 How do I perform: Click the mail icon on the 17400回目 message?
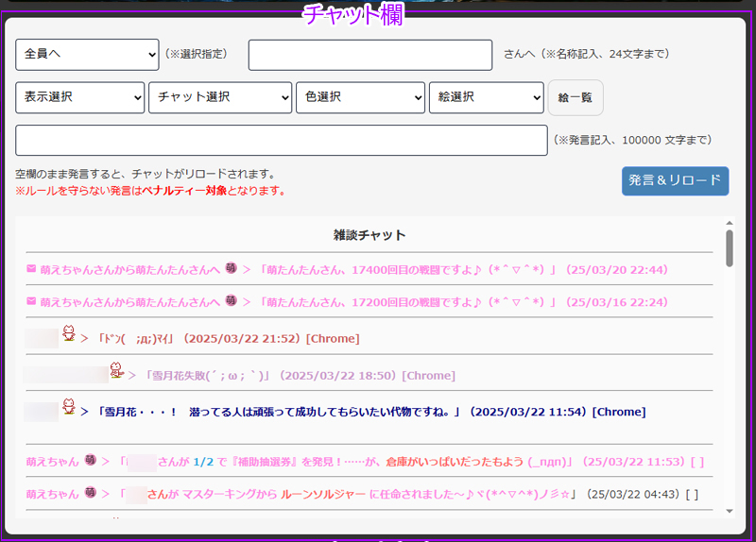tap(31, 269)
